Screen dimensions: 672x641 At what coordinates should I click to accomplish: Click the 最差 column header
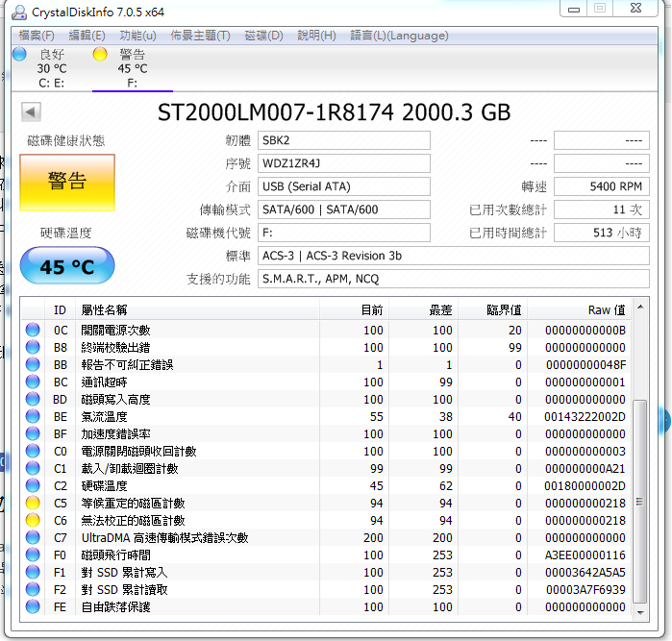423,309
